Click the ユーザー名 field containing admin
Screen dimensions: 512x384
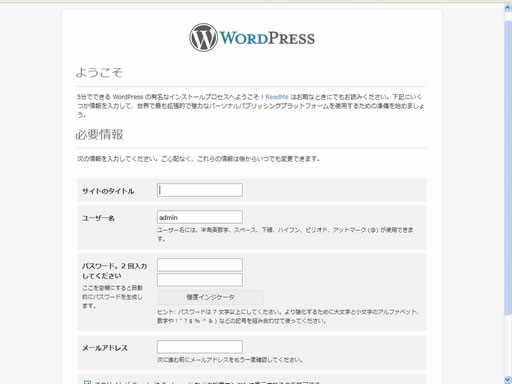coord(200,217)
